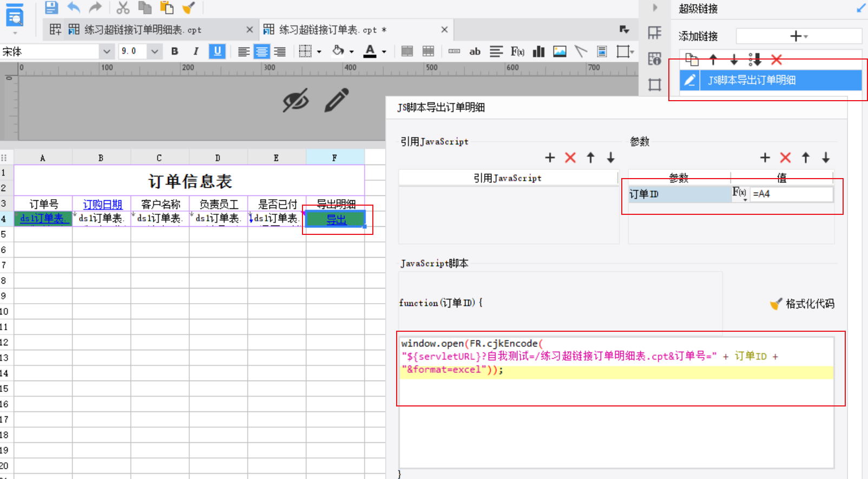The image size is (868, 479).
Task: Delete parameter with red X in 参数
Action: tap(785, 158)
